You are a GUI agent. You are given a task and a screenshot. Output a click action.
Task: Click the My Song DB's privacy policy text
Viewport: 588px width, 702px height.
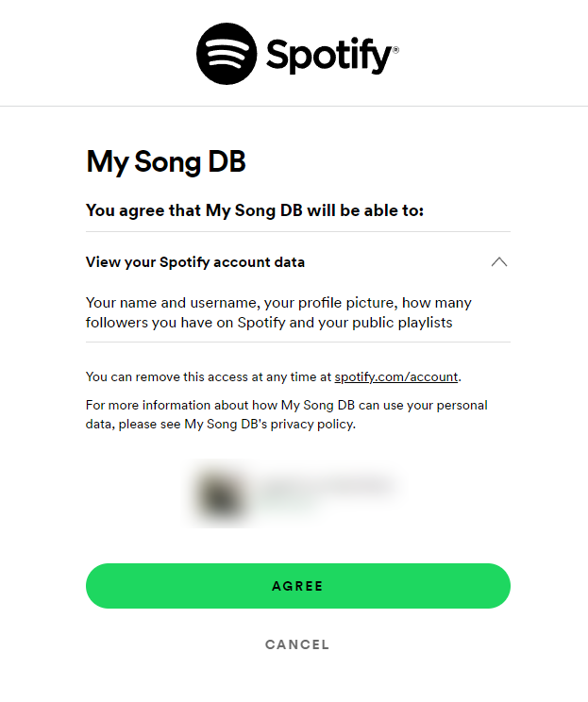pos(270,424)
